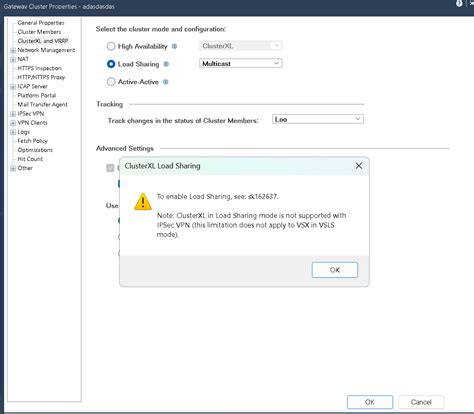Select Logs label in tree
Viewport: 474px width, 414px height.
click(23, 132)
